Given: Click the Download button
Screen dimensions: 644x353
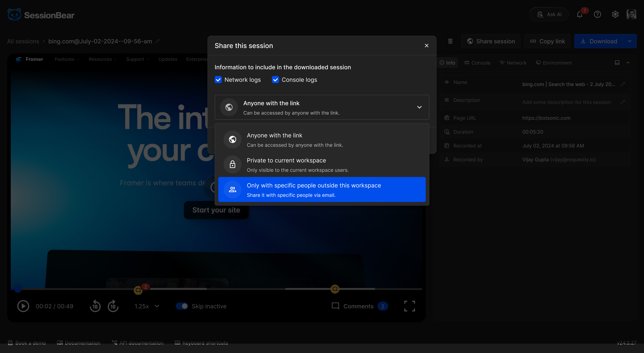Looking at the screenshot, I should pyautogui.click(x=598, y=41).
